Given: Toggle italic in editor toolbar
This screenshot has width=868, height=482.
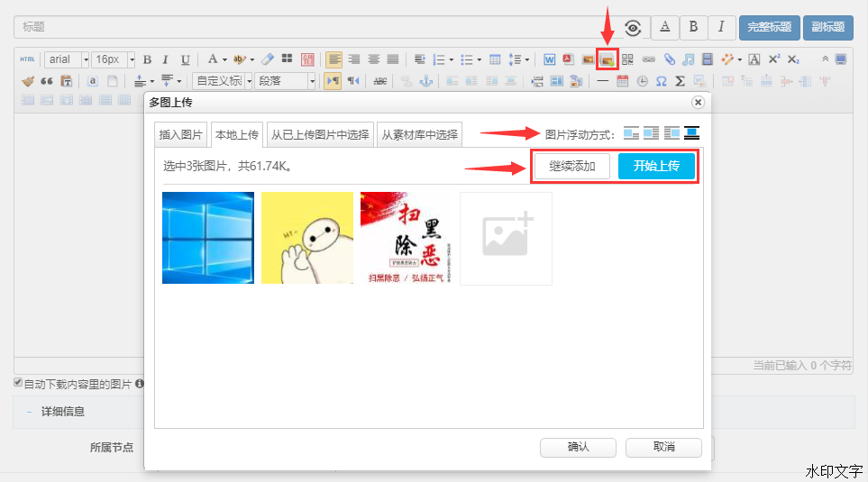Looking at the screenshot, I should pos(165,59).
